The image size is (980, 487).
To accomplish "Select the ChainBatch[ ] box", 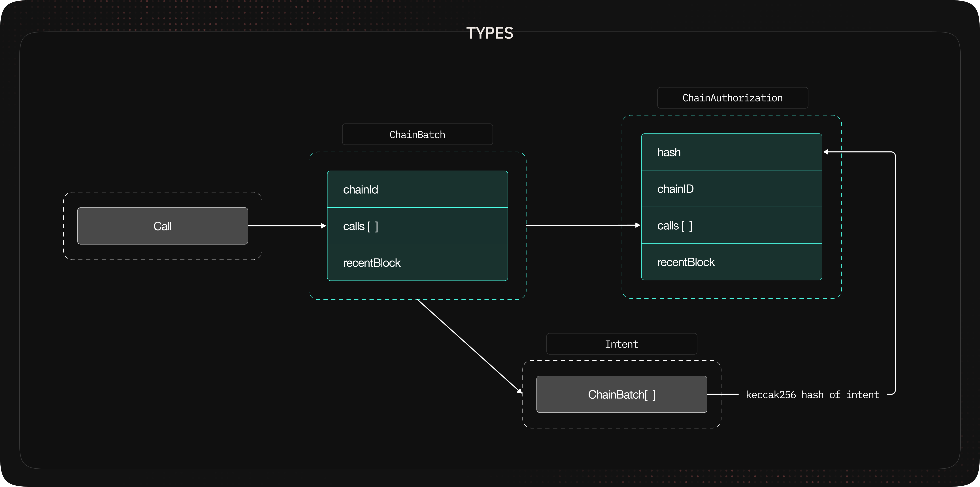I will (x=622, y=394).
